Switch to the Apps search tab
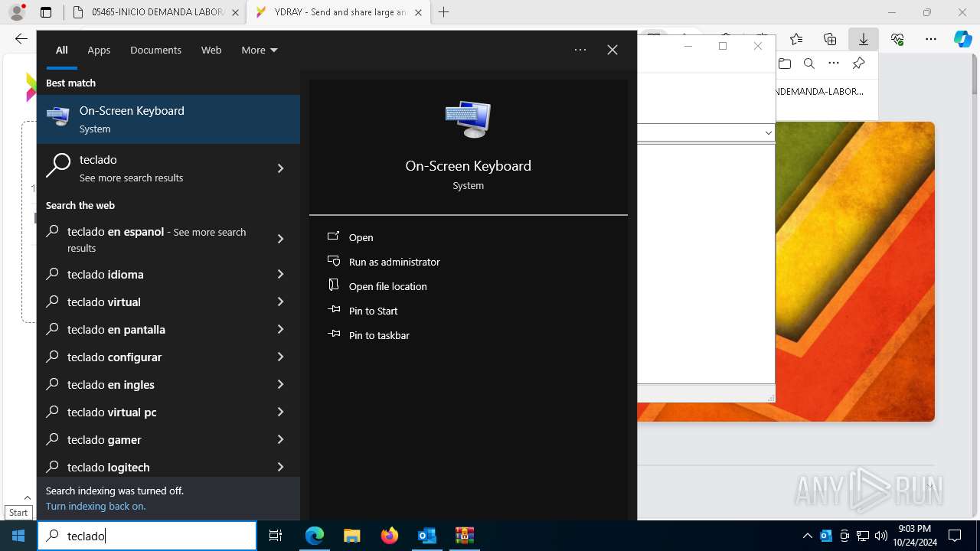The image size is (980, 551). (x=99, y=50)
